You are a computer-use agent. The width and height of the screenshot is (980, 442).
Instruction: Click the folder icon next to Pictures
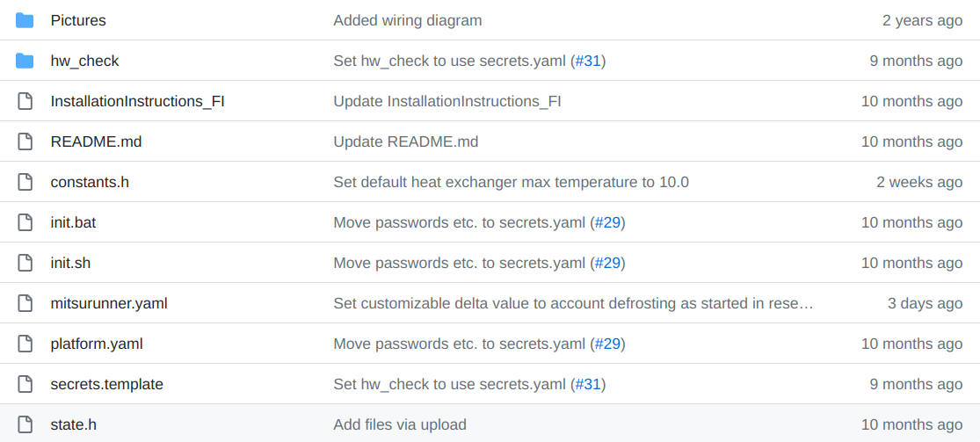[25, 20]
